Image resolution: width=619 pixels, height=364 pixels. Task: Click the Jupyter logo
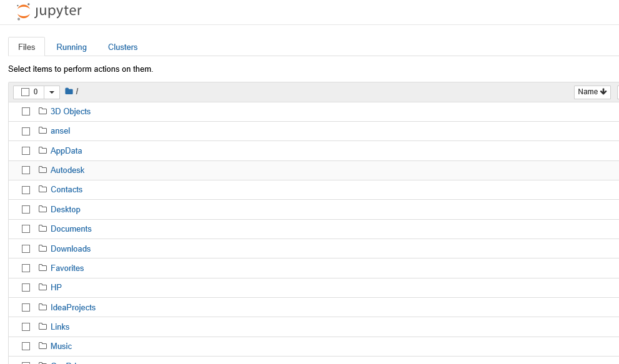point(49,11)
